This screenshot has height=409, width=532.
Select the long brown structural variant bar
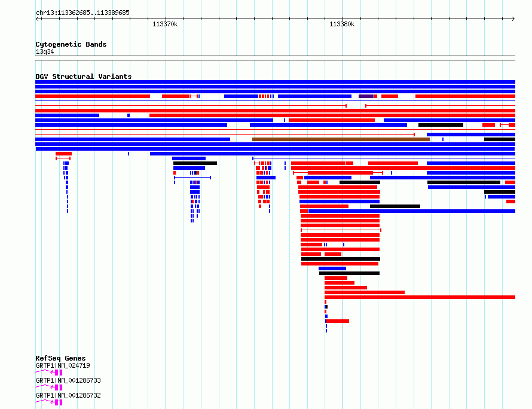coord(341,139)
